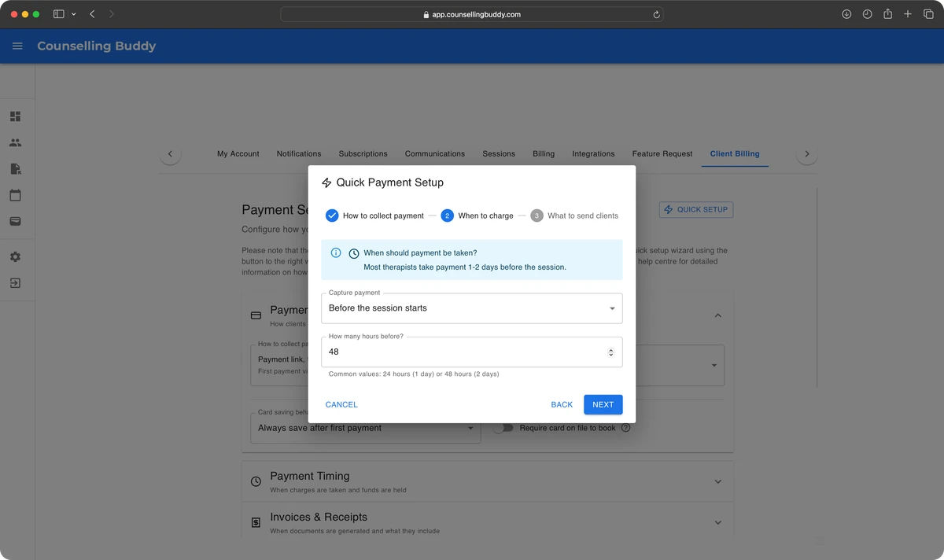Click the logout icon in sidebar
Viewport: 944px width, 560px height.
tap(15, 283)
